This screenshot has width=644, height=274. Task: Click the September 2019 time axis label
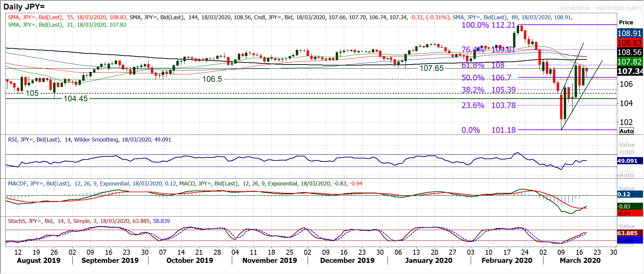point(110,260)
